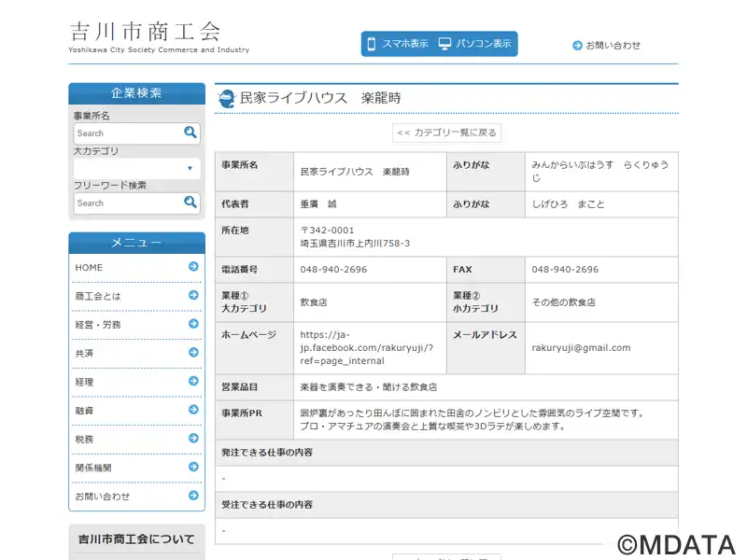Open the Facebook homepage URL link
Viewport: 747px width, 560px height.
click(x=366, y=347)
